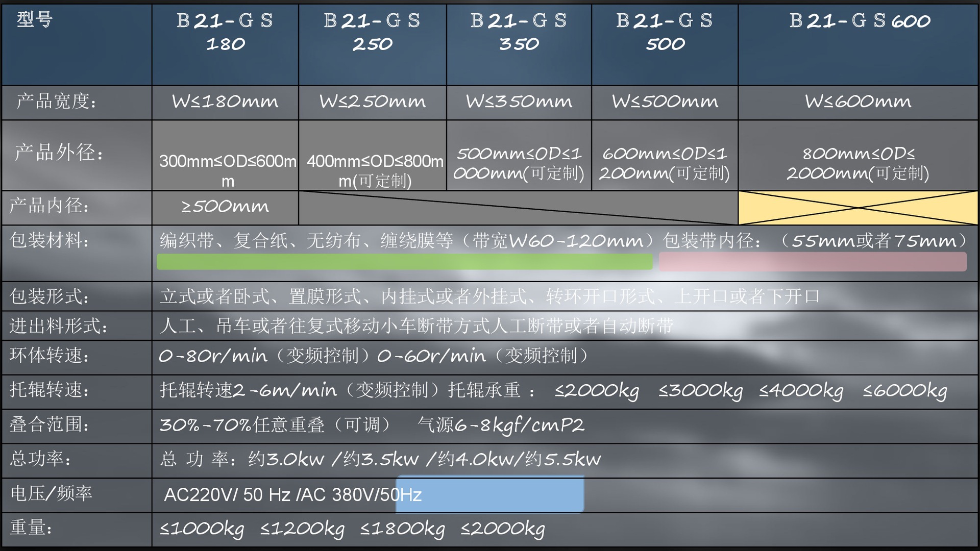This screenshot has height=551, width=980.
Task: Click the blue highlight under 电压/频率
Action: tap(489, 494)
